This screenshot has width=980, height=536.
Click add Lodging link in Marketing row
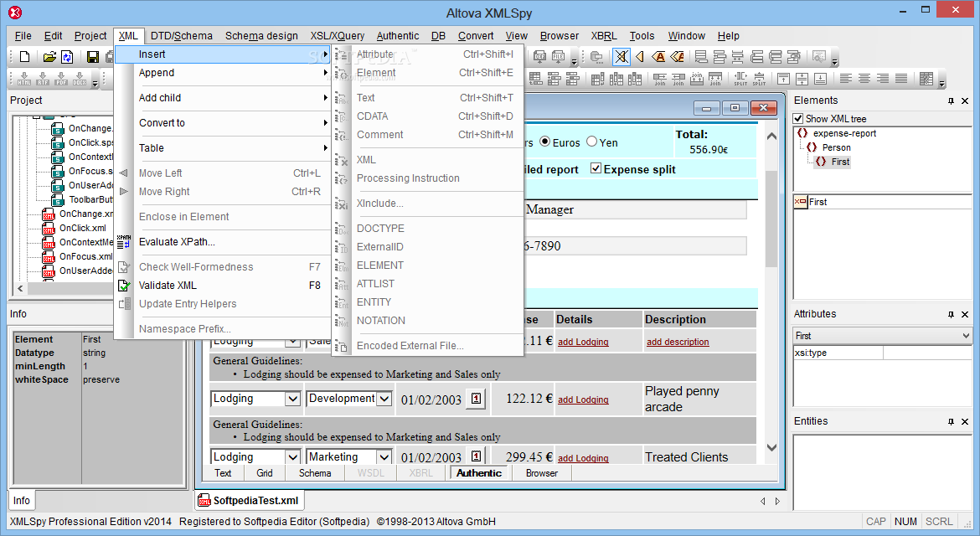(x=583, y=458)
